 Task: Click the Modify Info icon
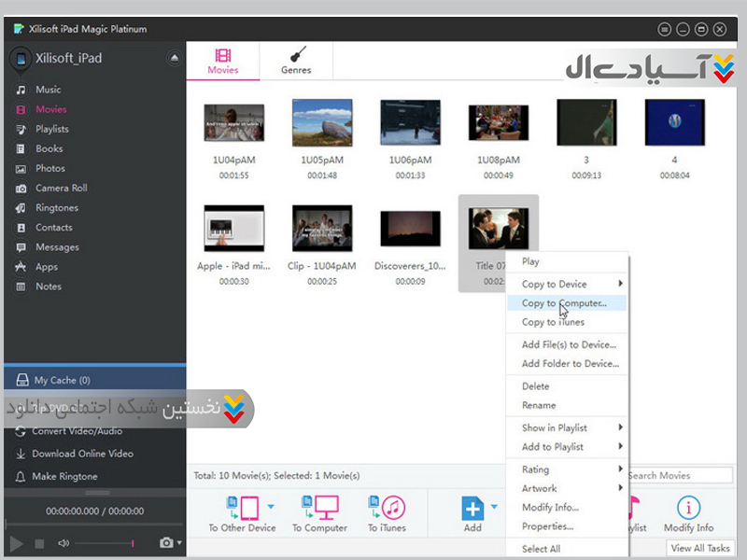pyautogui.click(x=688, y=510)
